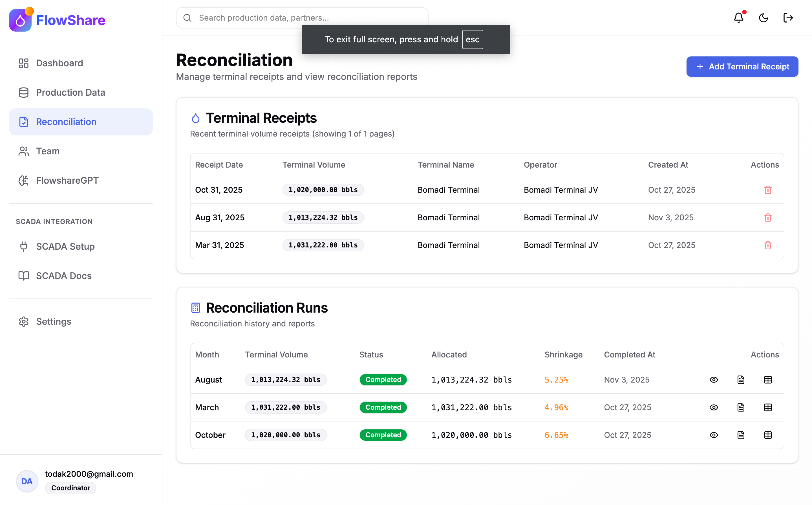Open the Settings page
The width and height of the screenshot is (812, 505).
[x=53, y=322]
